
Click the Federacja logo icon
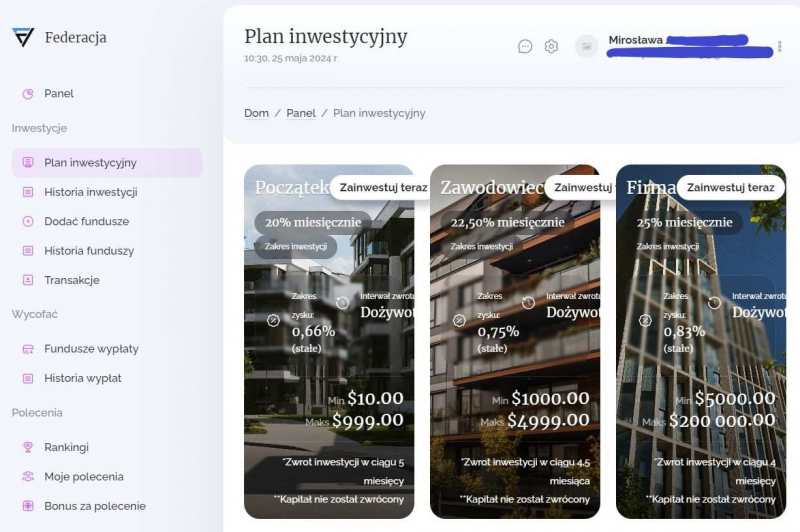(23, 37)
